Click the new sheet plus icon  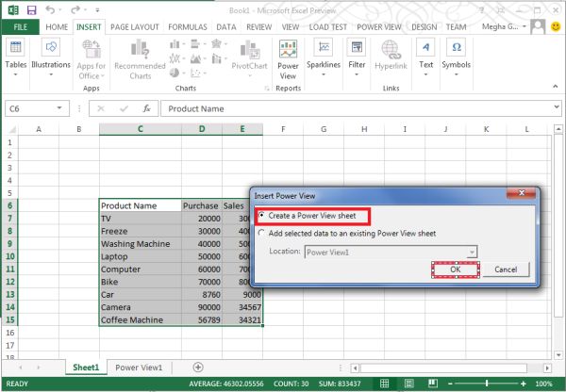click(x=198, y=367)
